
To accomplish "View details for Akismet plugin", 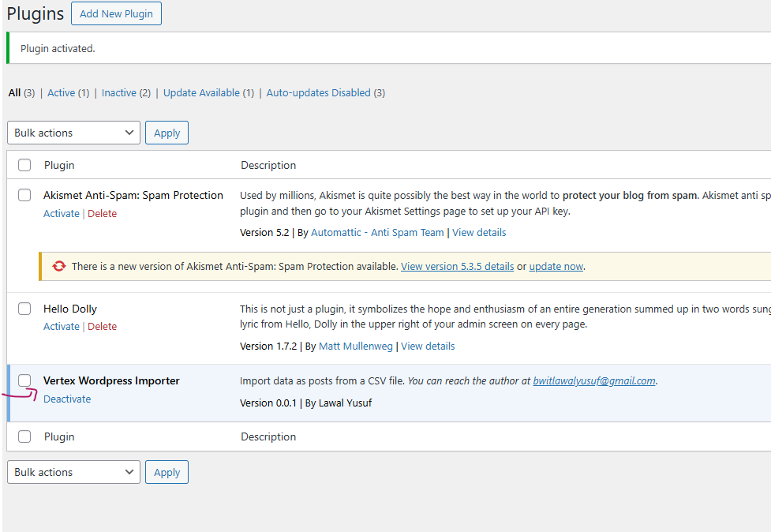I will (x=479, y=233).
